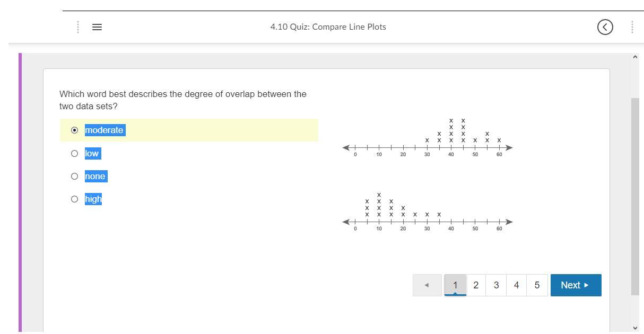The height and width of the screenshot is (334, 644).
Task: Pick the 'high' radio option
Action: coord(74,199)
